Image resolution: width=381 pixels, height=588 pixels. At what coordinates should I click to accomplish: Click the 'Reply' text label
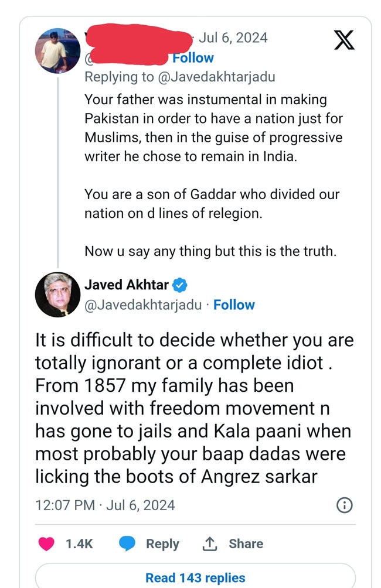pyautogui.click(x=162, y=543)
